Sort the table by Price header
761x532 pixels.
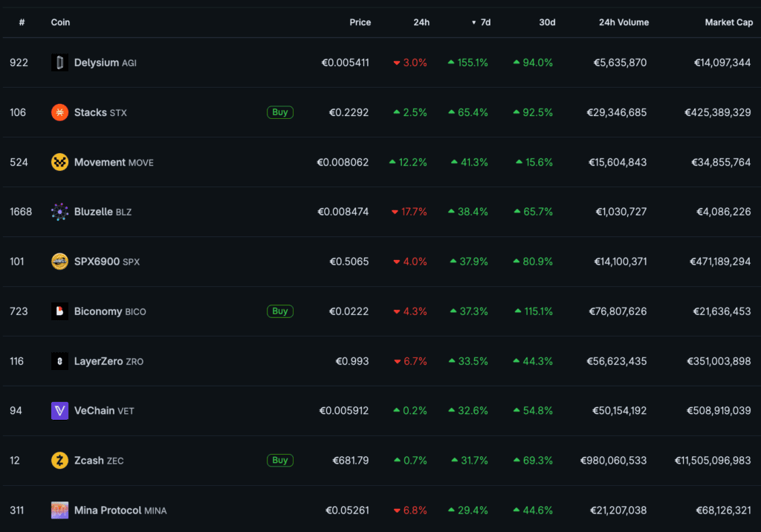tap(360, 22)
